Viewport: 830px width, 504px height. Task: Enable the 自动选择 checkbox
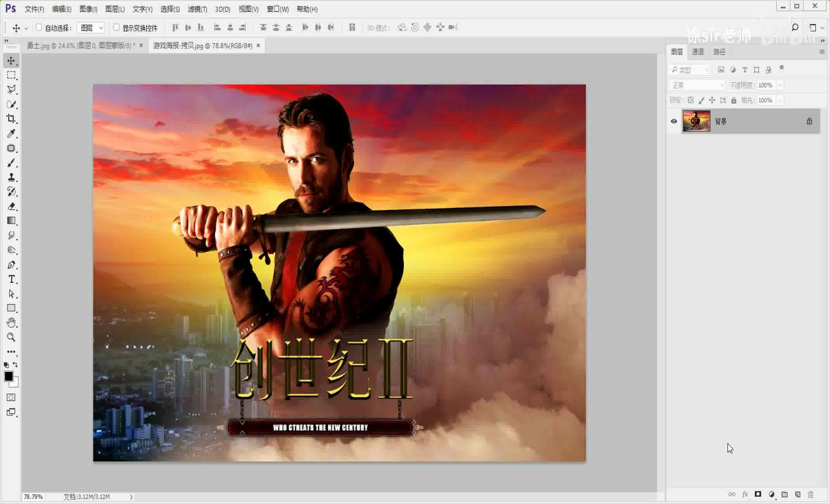39,28
